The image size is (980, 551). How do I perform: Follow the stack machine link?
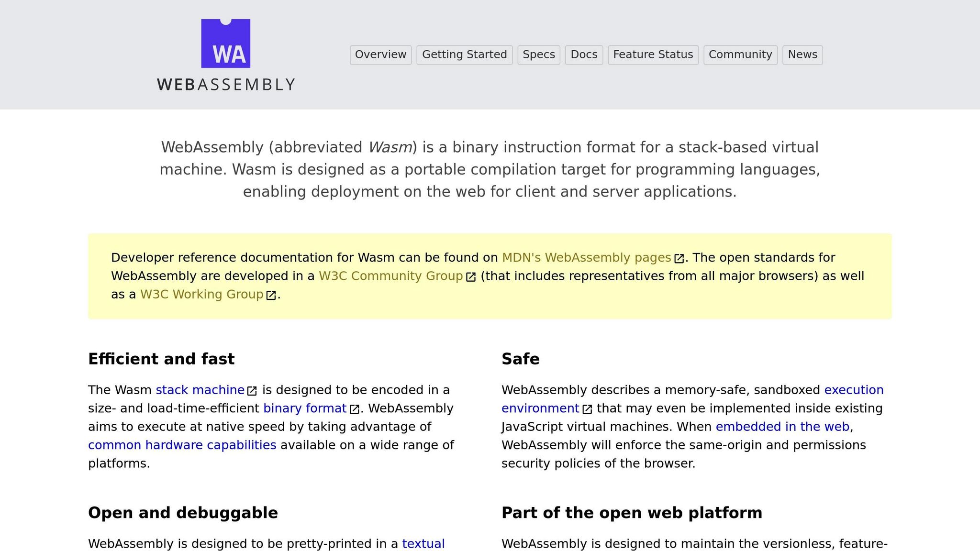pos(200,390)
